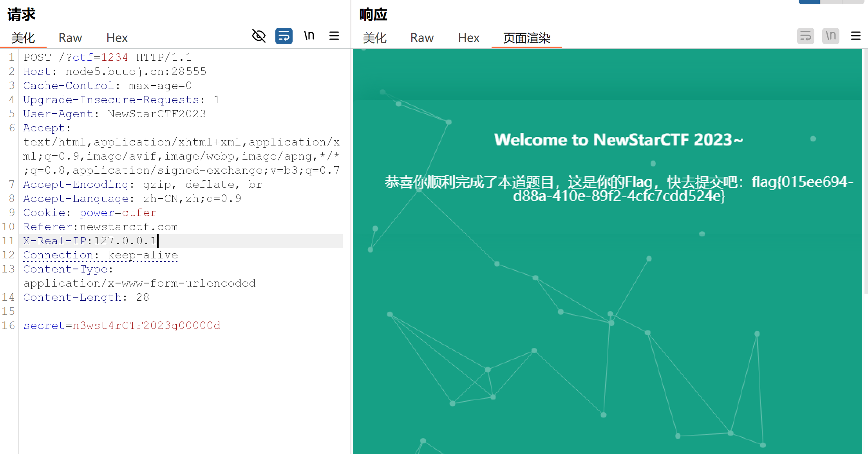The image size is (868, 454).
Task: Click the secret POST body line
Action: pos(121,325)
